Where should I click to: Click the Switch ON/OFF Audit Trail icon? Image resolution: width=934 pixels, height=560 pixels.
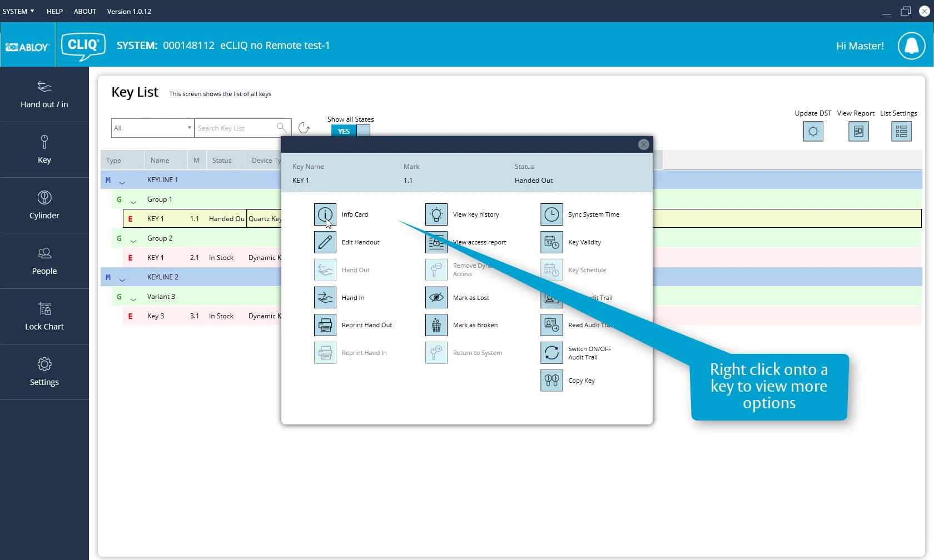[552, 353]
